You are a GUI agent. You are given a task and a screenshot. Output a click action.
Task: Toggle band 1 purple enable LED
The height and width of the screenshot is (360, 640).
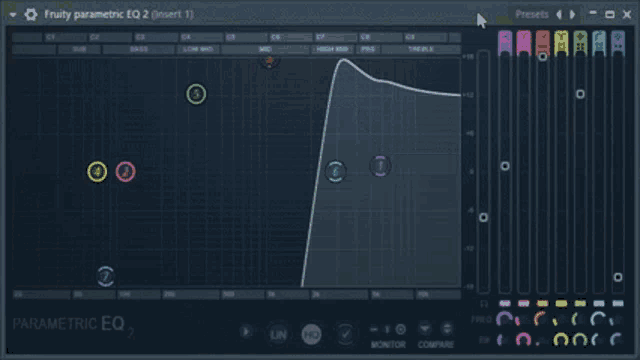tap(505, 303)
